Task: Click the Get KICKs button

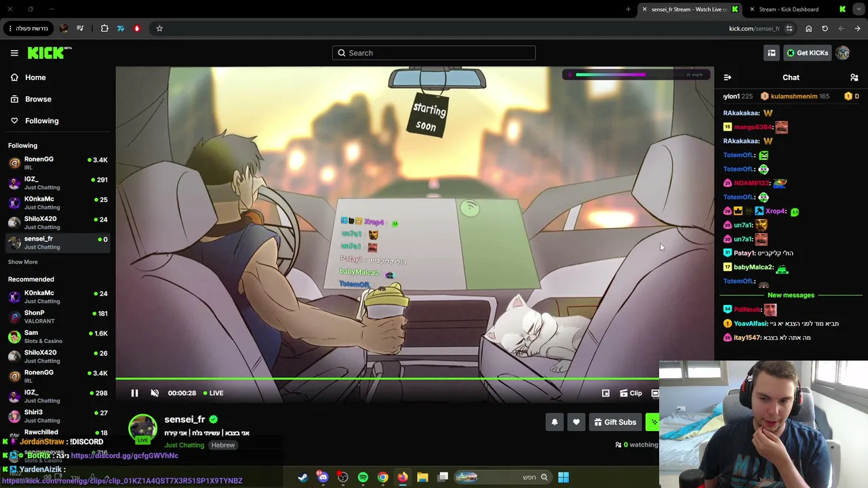Action: 806,53
